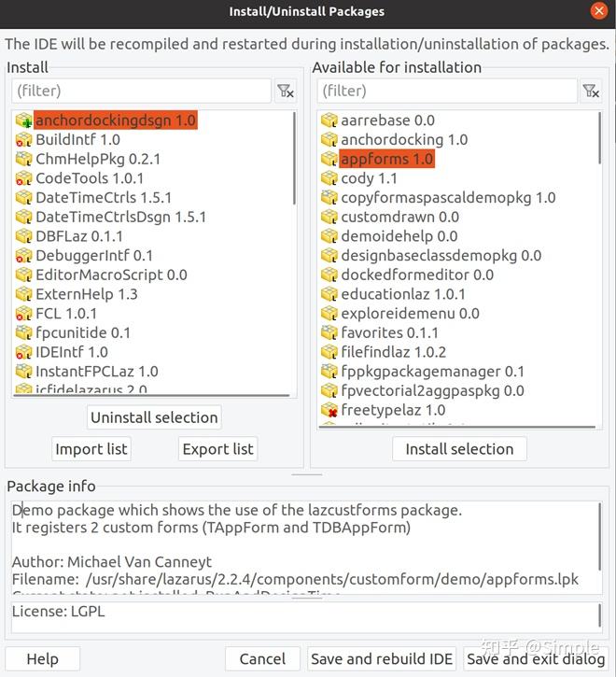The height and width of the screenshot is (677, 616).
Task: Click the Import list button
Action: point(91,449)
